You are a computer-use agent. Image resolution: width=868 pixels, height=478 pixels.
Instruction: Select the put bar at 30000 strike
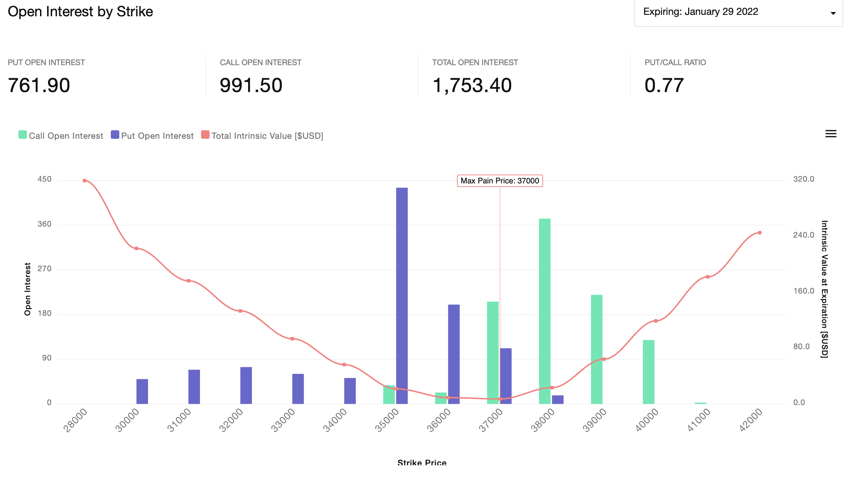[x=142, y=391]
